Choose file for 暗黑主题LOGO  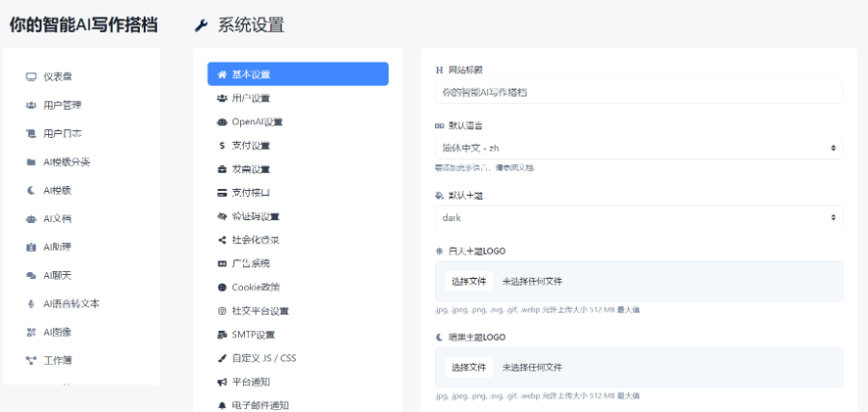click(469, 368)
